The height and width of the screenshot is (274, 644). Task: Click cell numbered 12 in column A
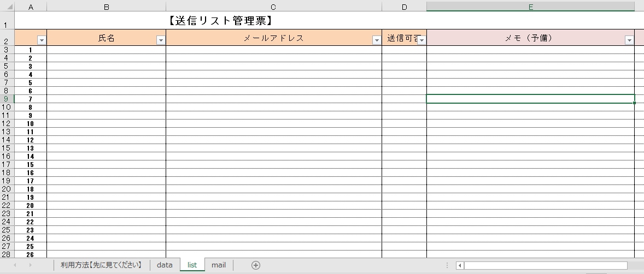(x=31, y=140)
